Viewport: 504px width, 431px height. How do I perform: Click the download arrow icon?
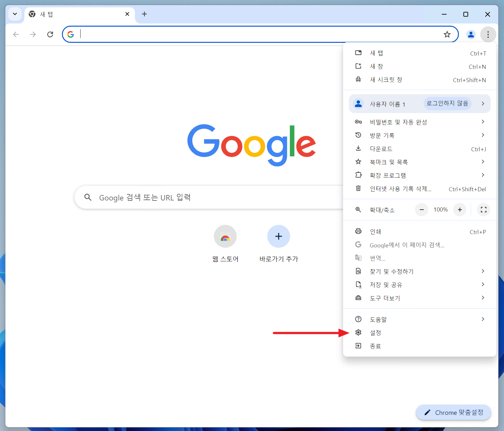point(358,148)
